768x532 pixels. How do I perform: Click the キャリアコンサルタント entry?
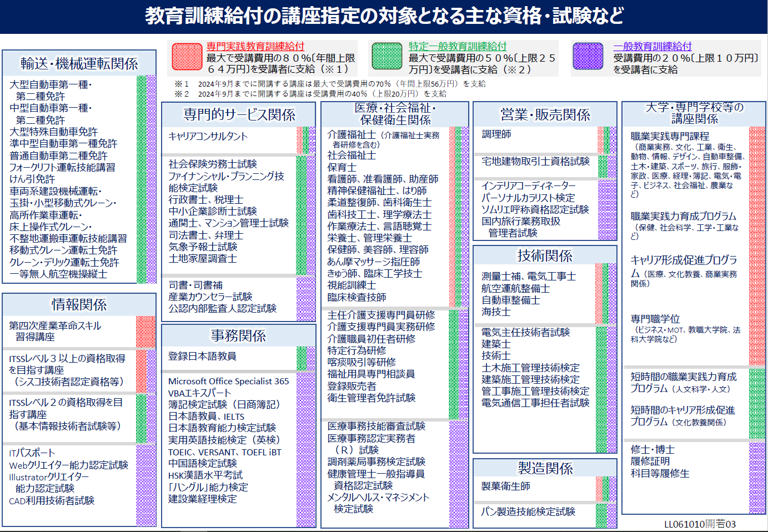[208, 137]
